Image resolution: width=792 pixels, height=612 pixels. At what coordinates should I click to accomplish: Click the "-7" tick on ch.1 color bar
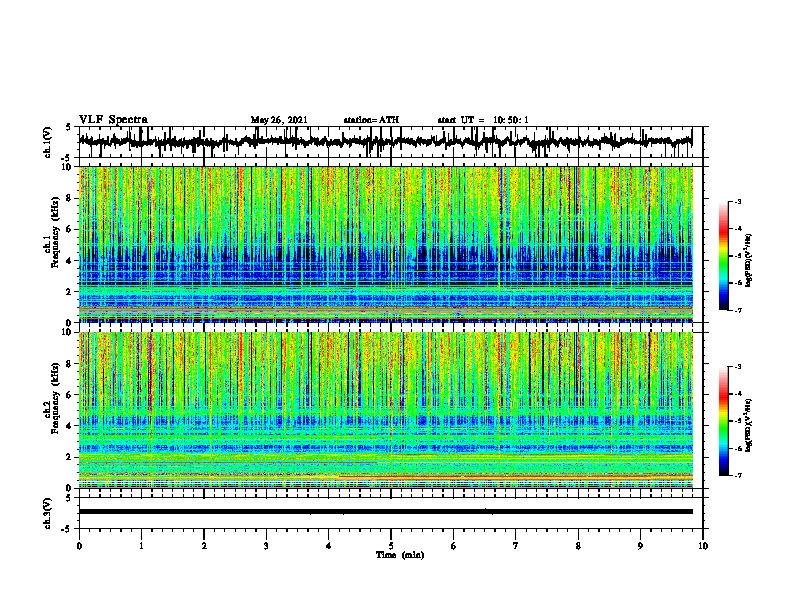pos(738,310)
